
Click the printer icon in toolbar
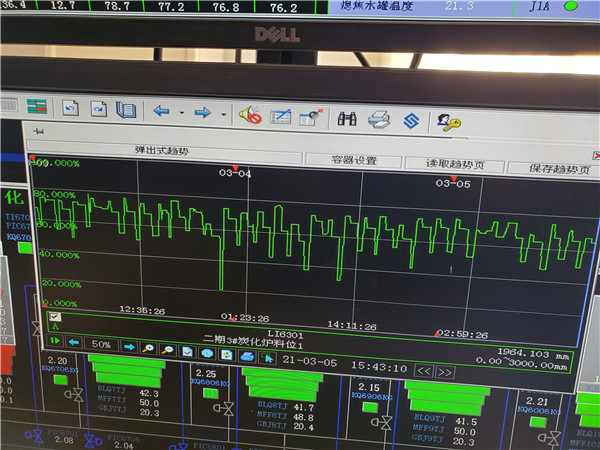point(379,120)
